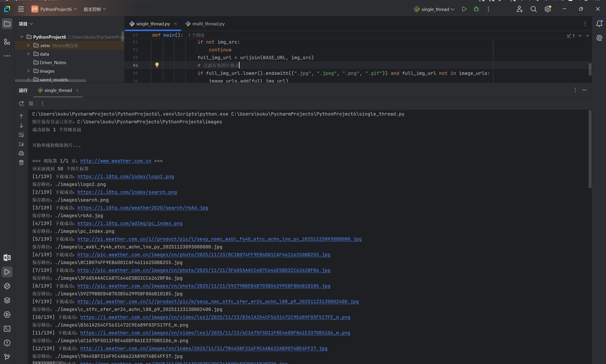This screenshot has height=364, width=606.
Task: Toggle scroll to end of output
Action: [21, 144]
